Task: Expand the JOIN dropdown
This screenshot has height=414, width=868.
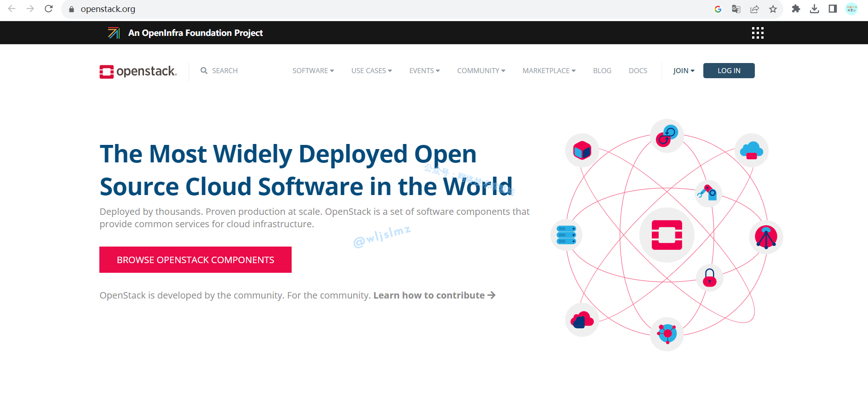Action: pos(684,70)
